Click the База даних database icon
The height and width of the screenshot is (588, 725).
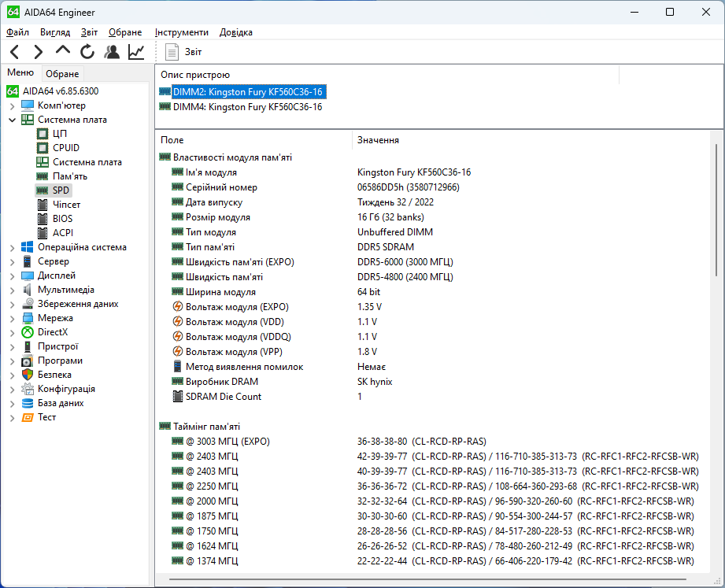28,403
